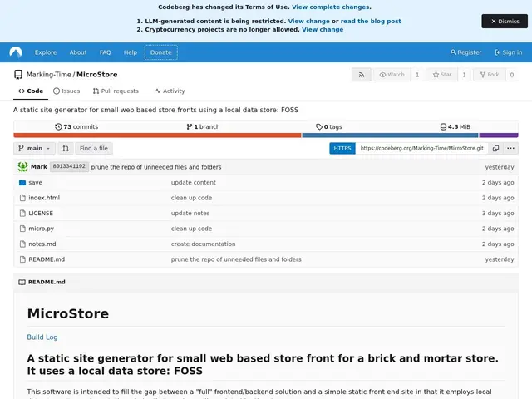Open View complete changes link

pyautogui.click(x=331, y=7)
